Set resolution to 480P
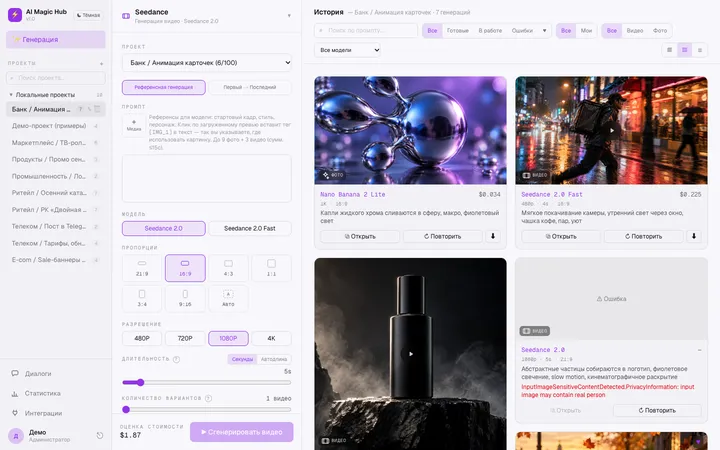The image size is (720, 450). click(142, 338)
